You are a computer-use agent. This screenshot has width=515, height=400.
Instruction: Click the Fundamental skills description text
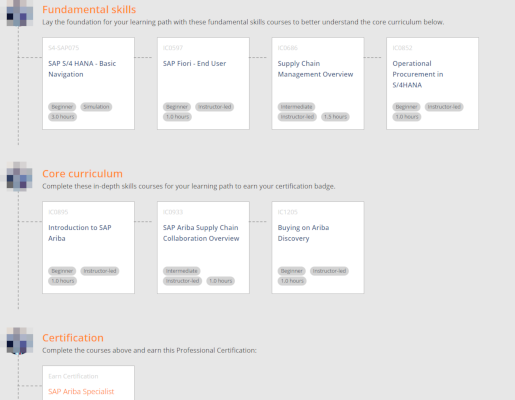coord(243,22)
